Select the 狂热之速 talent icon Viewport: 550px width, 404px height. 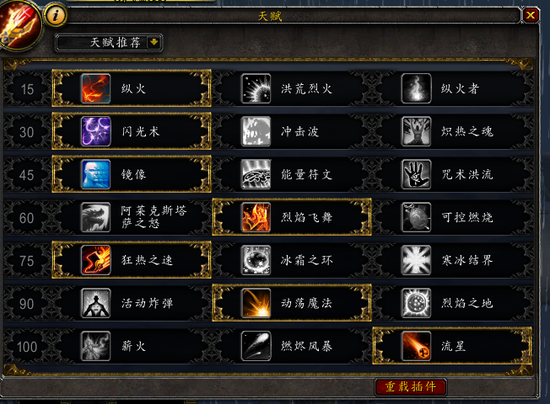tap(96, 260)
